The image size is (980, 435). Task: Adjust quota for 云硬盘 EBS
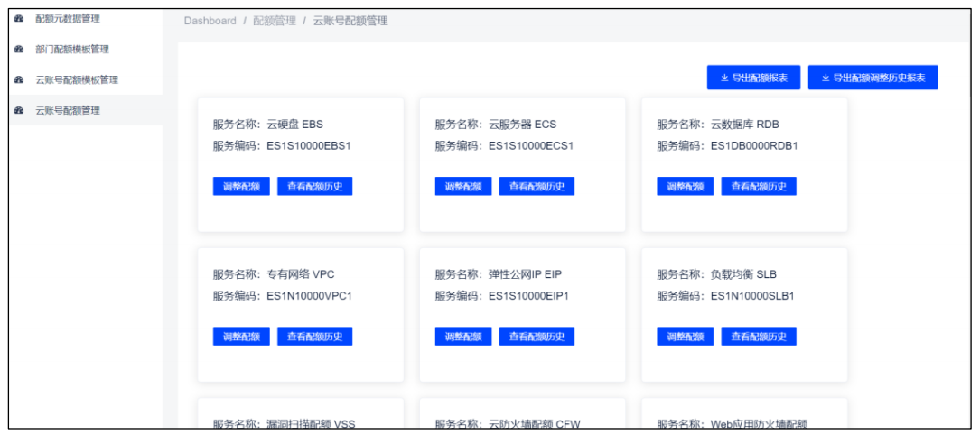tap(241, 186)
